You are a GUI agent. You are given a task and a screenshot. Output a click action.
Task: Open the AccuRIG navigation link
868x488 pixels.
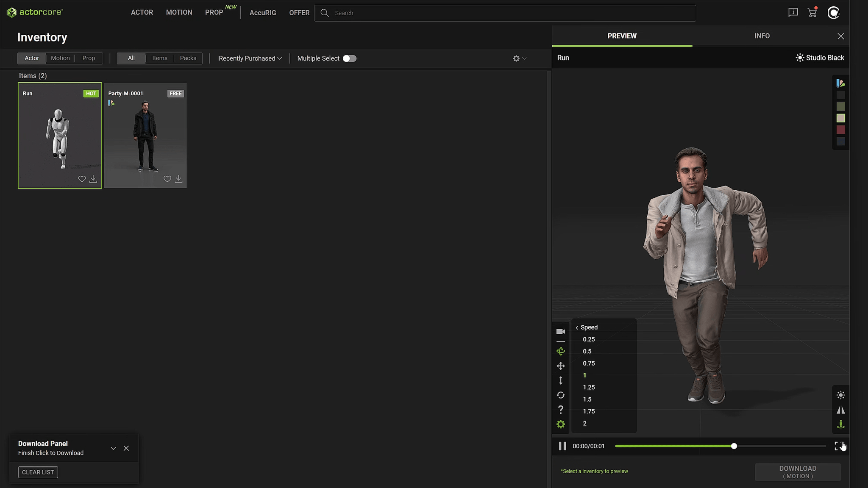tap(263, 13)
